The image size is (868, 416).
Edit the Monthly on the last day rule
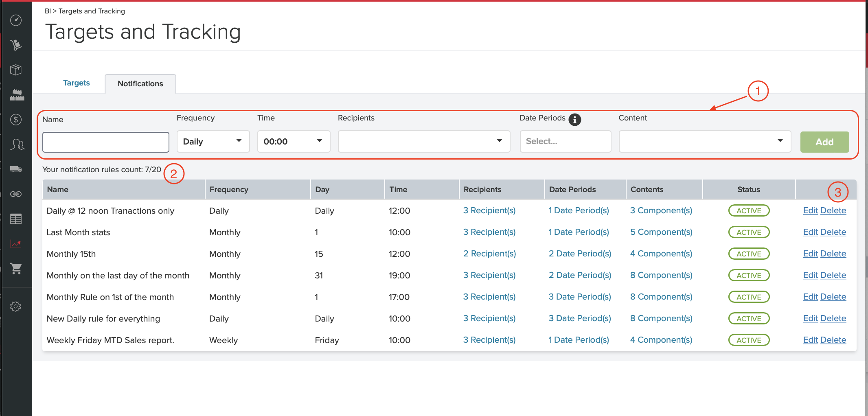tap(810, 275)
